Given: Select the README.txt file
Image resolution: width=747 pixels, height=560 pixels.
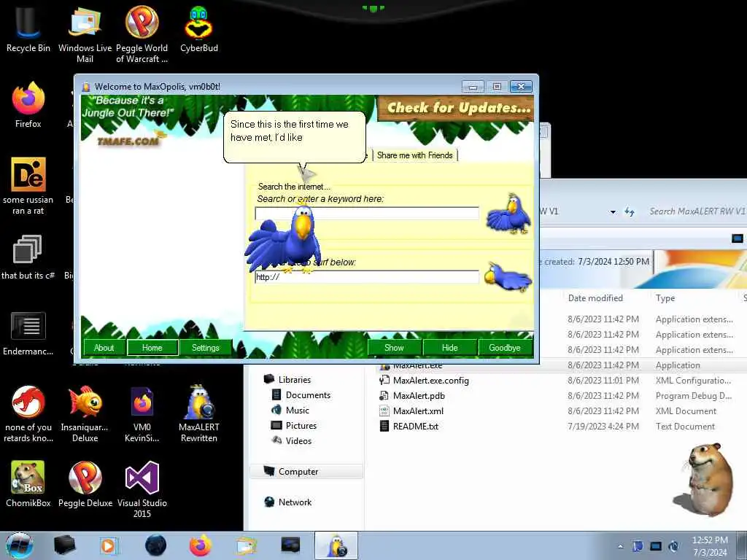Looking at the screenshot, I should pos(409,426).
